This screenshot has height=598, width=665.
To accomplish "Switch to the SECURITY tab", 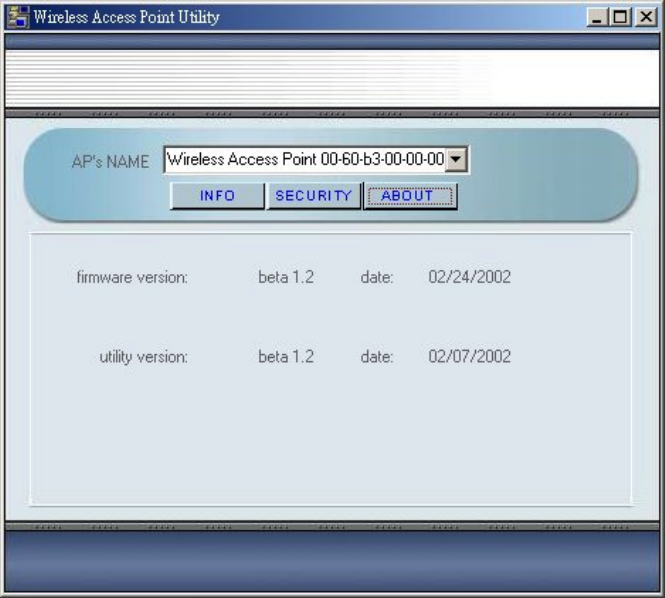I will click(313, 196).
